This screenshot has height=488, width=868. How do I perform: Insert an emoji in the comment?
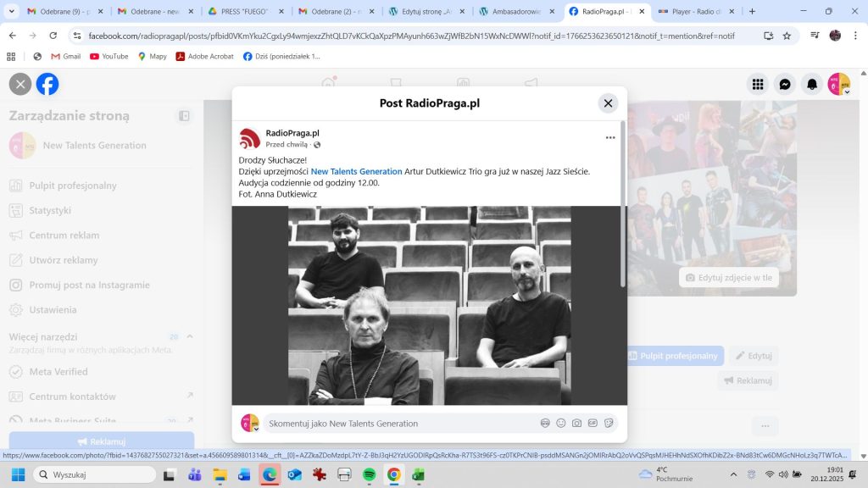[561, 423]
